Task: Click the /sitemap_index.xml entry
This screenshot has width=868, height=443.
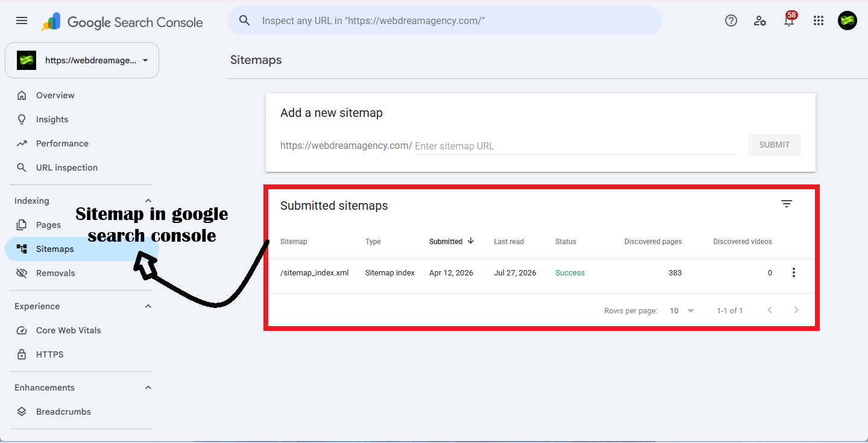Action: click(x=315, y=273)
